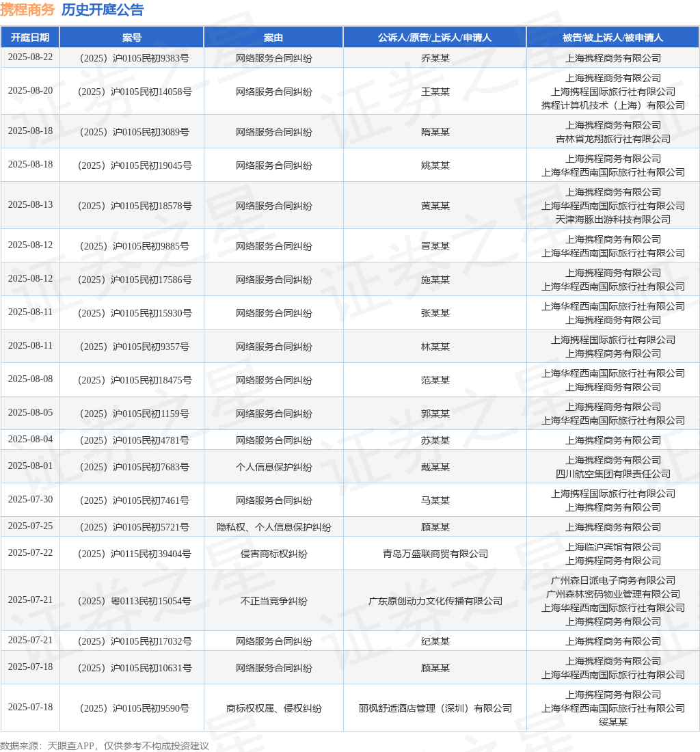700x752 pixels.
Task: Click plaintiff 施某某
Action: point(435,280)
